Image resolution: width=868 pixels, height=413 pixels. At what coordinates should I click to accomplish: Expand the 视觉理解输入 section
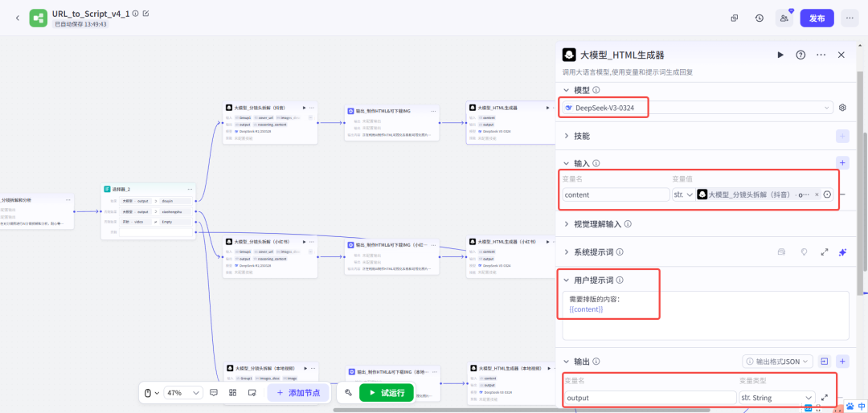pos(567,223)
